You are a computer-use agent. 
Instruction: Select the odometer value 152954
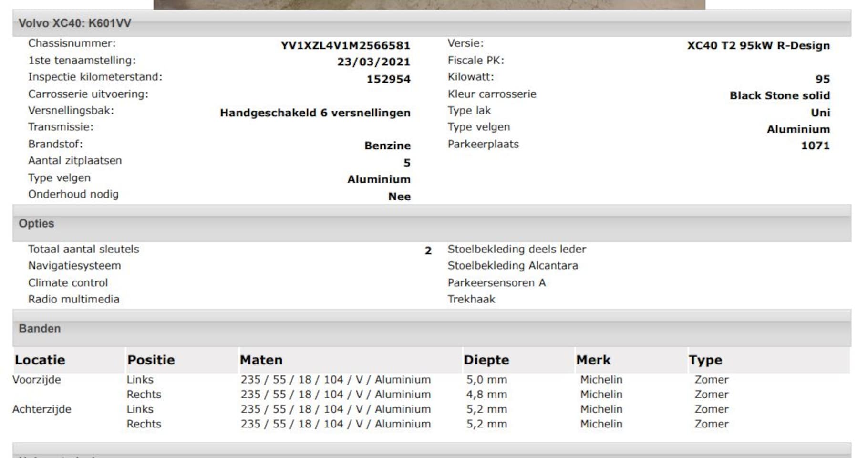(388, 79)
